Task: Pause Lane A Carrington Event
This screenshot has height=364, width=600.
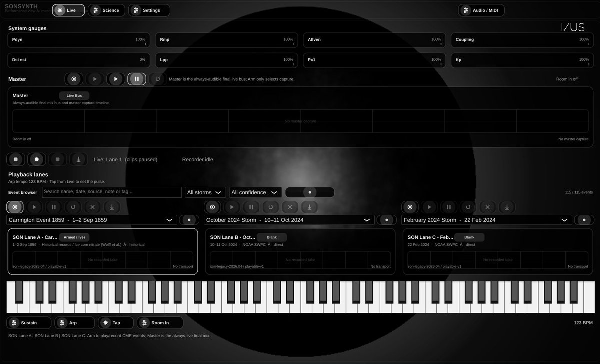Action: [x=54, y=207]
